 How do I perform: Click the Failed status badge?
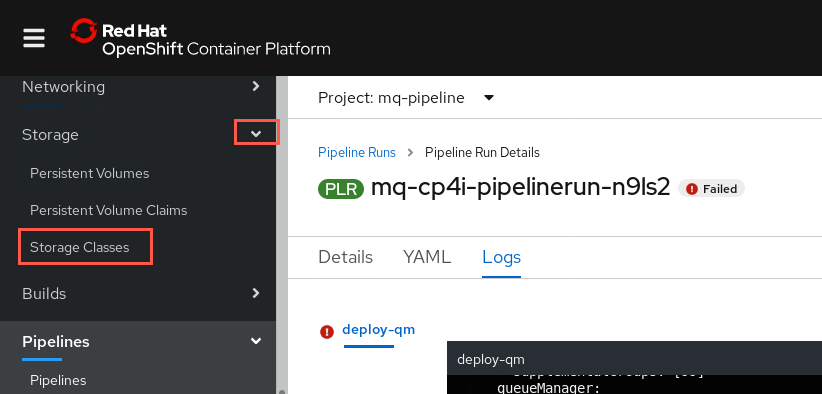(711, 189)
